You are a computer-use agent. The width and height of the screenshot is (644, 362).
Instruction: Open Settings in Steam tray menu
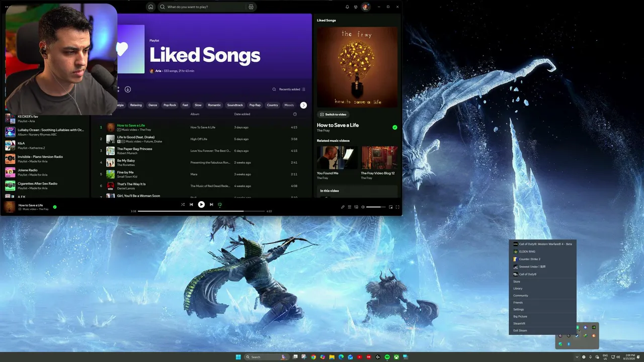tap(542, 309)
